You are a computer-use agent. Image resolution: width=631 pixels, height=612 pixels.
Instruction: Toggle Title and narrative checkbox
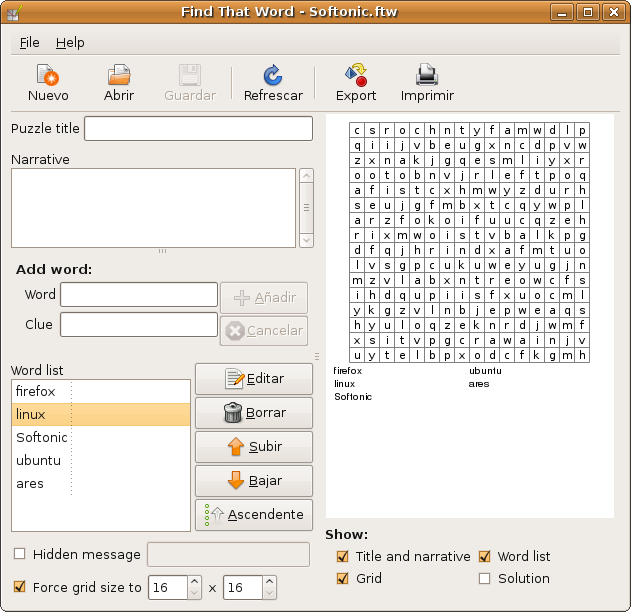point(343,556)
